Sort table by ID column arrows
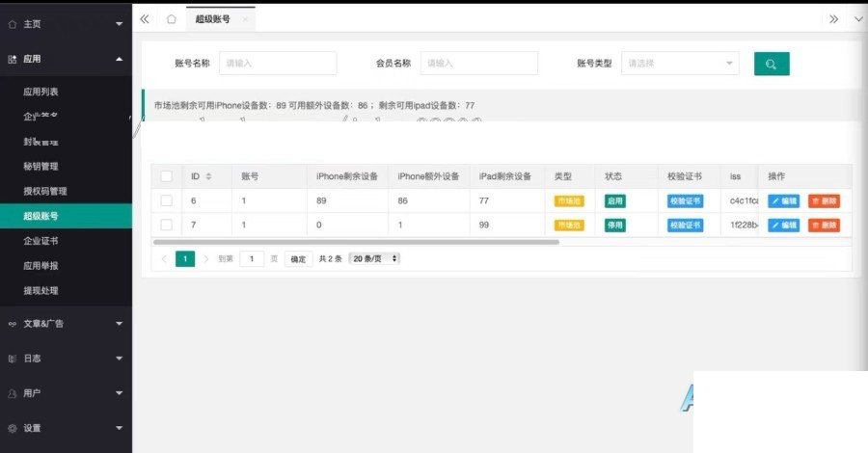 tap(208, 177)
